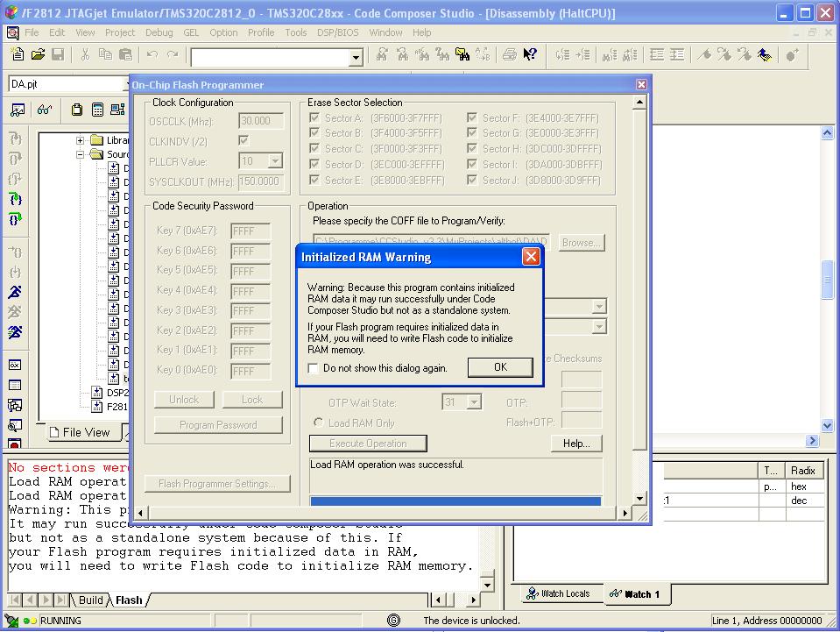Toggle Sector A erase checkbox
This screenshot has height=632, width=840.
point(314,117)
